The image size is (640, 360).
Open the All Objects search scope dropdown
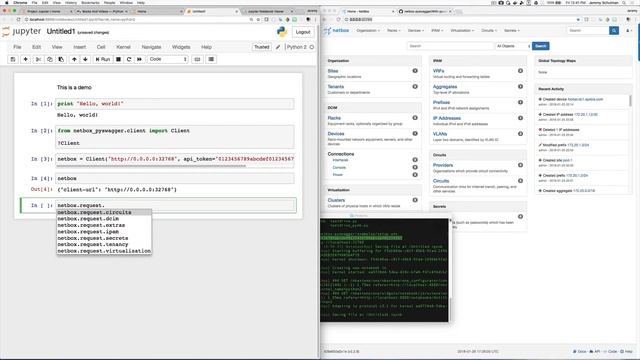pyautogui.click(x=513, y=46)
